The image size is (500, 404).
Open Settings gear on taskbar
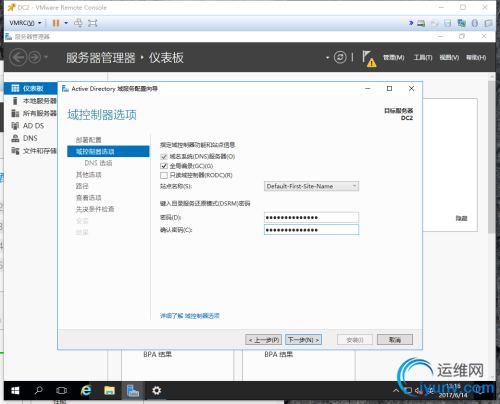coord(156,390)
